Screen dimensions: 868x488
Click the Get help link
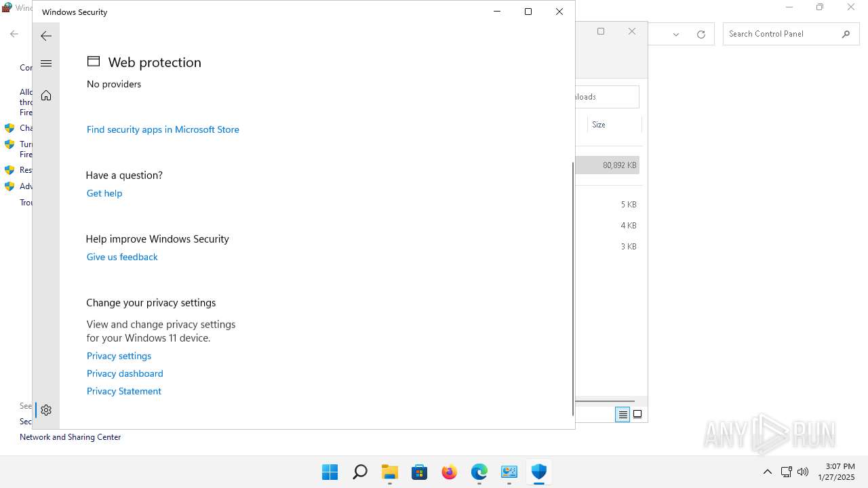(104, 193)
